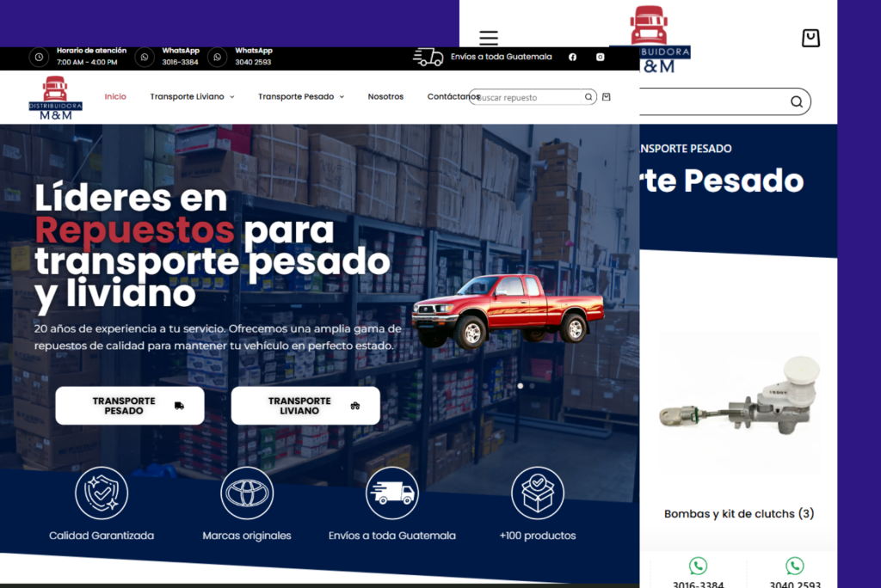Open Instagram from the top bar icon

pos(601,58)
